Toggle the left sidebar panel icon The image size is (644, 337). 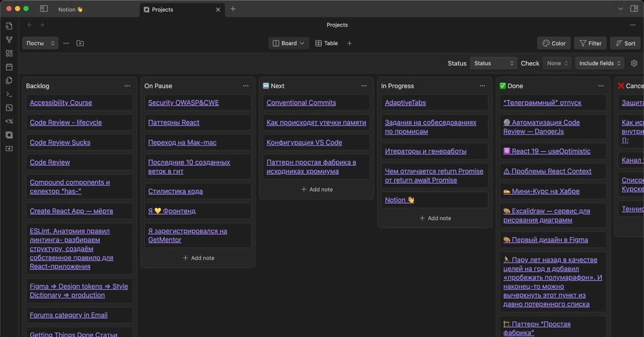(x=44, y=9)
